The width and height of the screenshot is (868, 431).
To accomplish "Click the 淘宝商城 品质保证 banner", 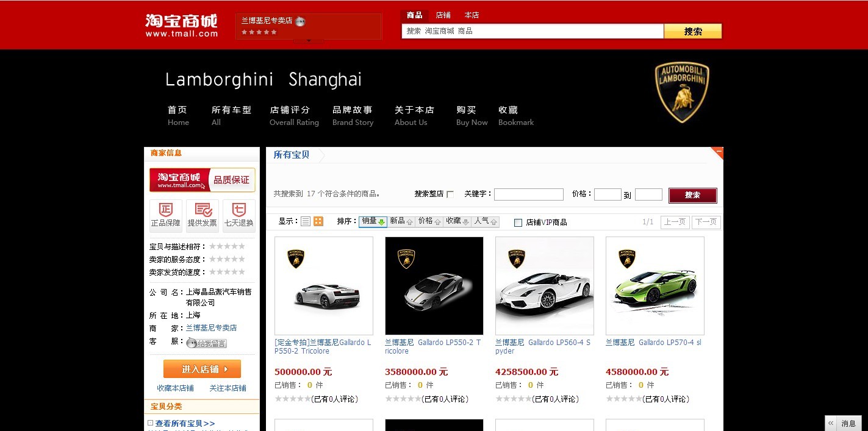I will click(203, 180).
